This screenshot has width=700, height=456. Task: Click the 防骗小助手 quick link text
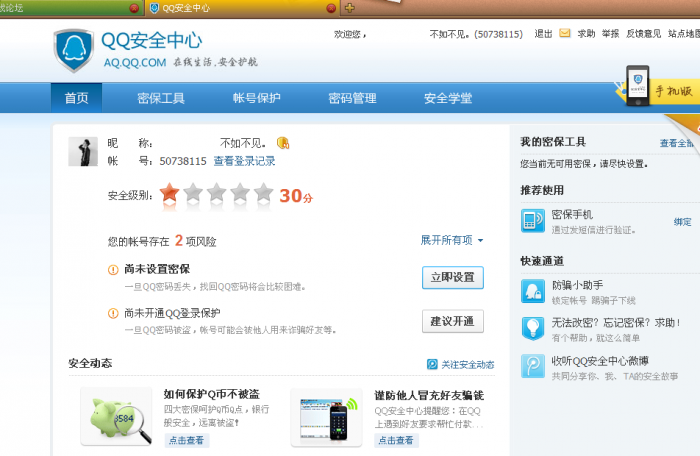click(x=577, y=285)
